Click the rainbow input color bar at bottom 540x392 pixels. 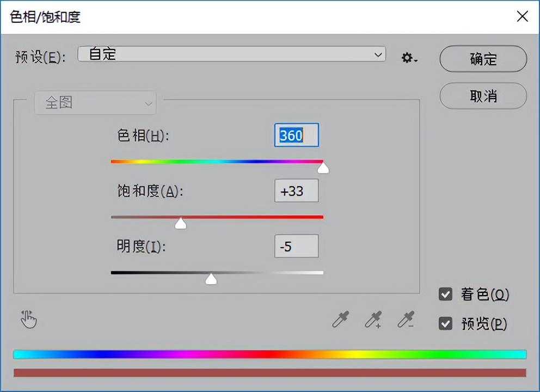tap(269, 354)
